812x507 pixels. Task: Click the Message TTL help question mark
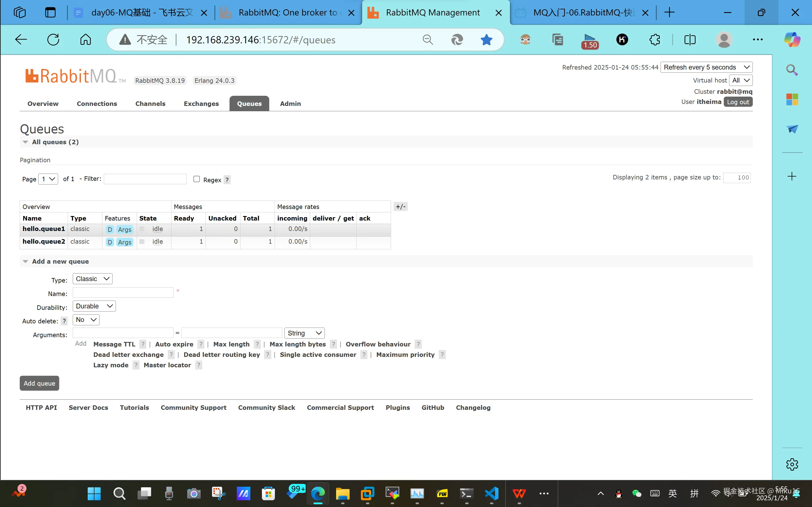[143, 344]
